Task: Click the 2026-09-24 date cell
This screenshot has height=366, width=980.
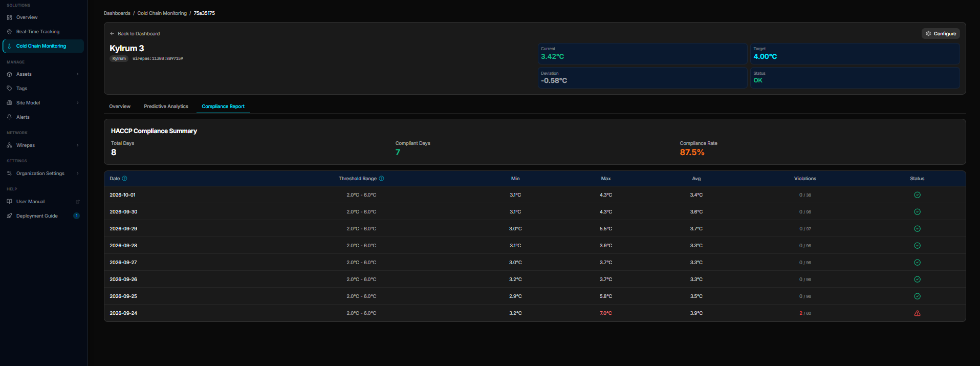Action: [x=123, y=313]
